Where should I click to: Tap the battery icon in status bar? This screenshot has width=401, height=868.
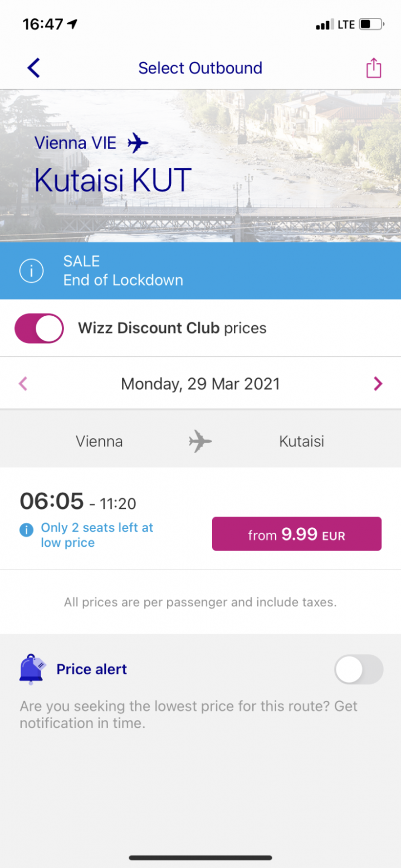(x=371, y=24)
